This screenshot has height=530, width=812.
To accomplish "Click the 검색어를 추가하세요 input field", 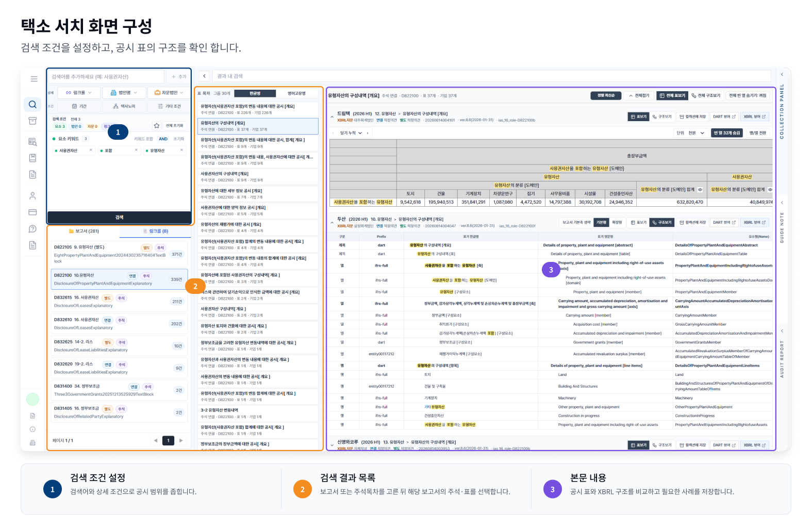I will 106,77.
